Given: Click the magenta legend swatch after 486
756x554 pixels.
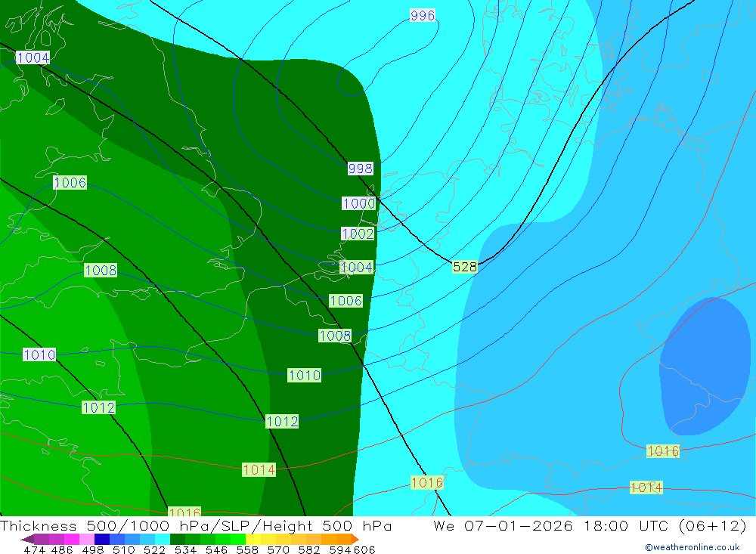Looking at the screenshot, I should 72,539.
